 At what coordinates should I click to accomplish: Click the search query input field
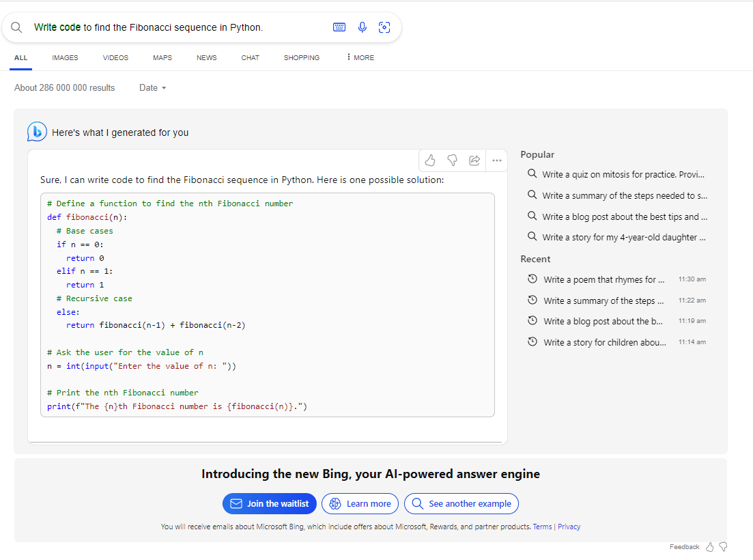(177, 27)
